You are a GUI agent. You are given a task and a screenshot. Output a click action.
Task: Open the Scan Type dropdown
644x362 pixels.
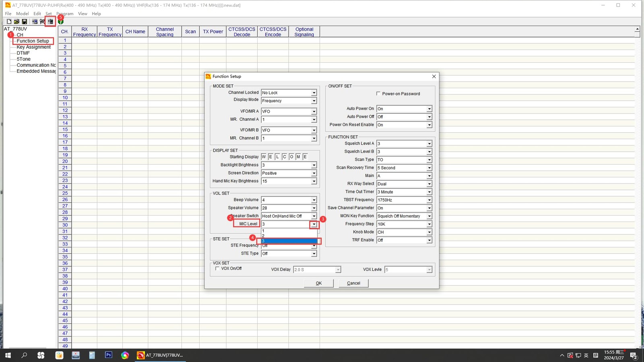coord(429,160)
